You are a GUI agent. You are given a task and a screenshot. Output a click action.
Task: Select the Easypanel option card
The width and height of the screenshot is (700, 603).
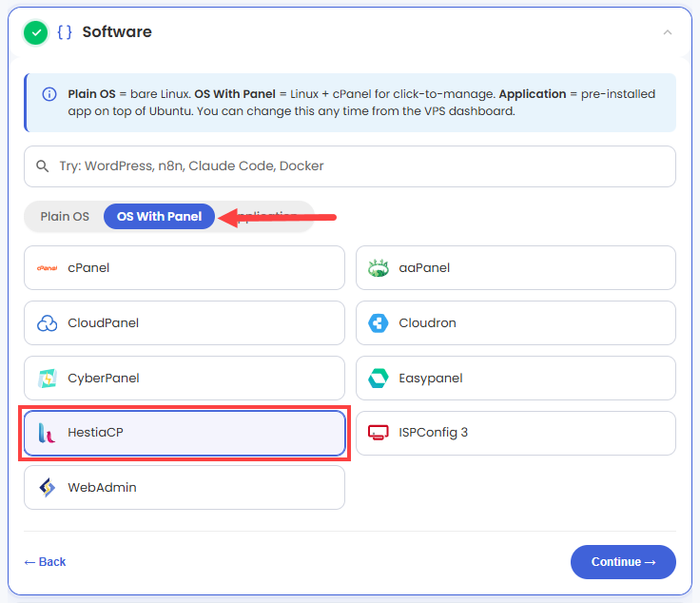point(515,378)
